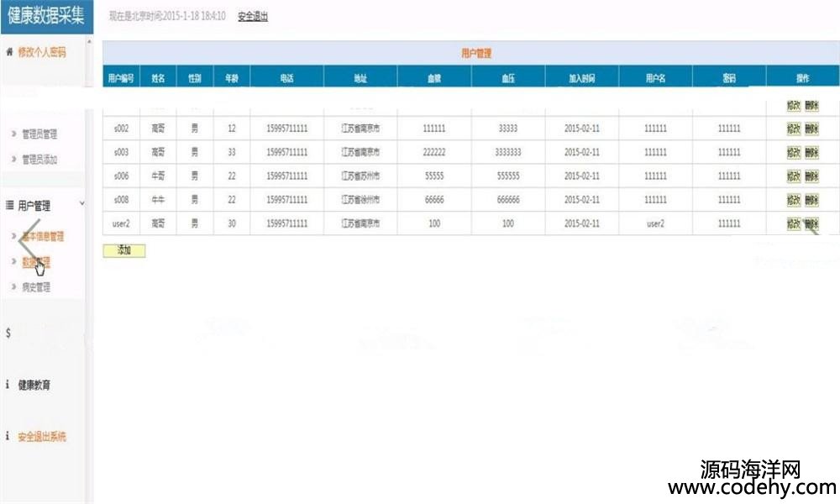
Task: Click blood pressure value 555555
Action: 508,176
